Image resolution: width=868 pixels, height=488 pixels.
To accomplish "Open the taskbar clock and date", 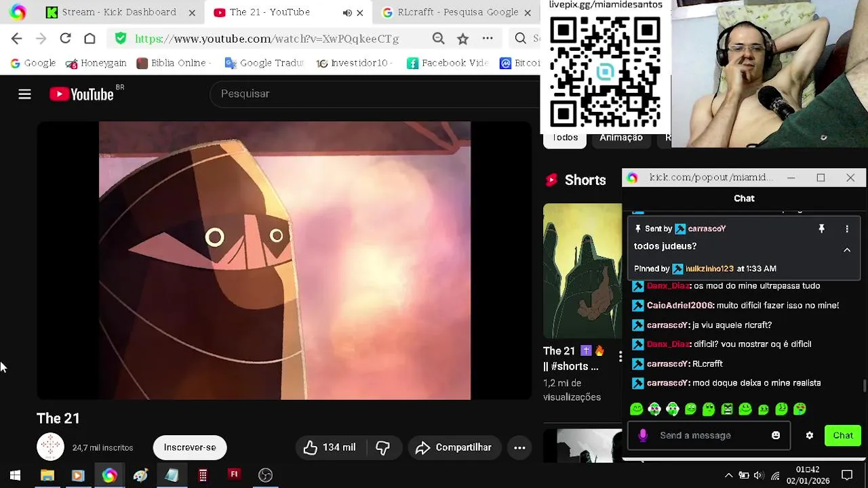I will [x=808, y=475].
